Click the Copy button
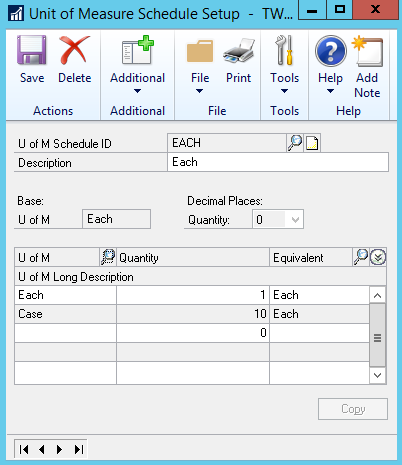Screen dimensions: 402x465 (x=353, y=409)
